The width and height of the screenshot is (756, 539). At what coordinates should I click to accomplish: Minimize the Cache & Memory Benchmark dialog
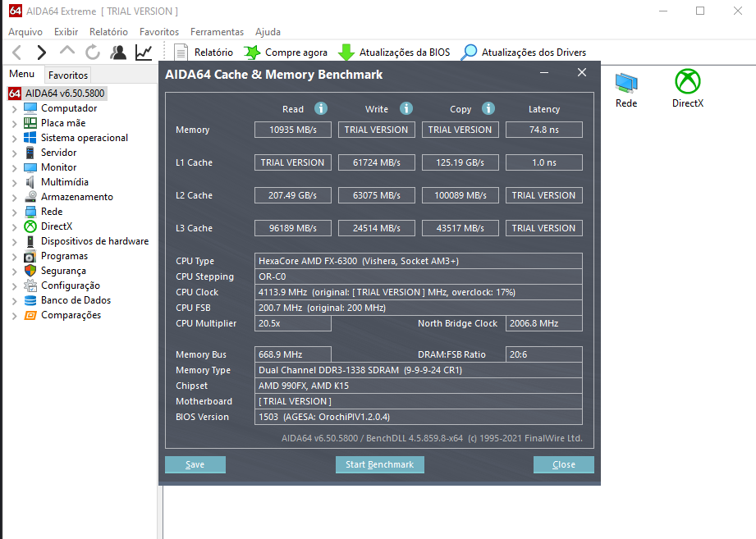click(544, 73)
